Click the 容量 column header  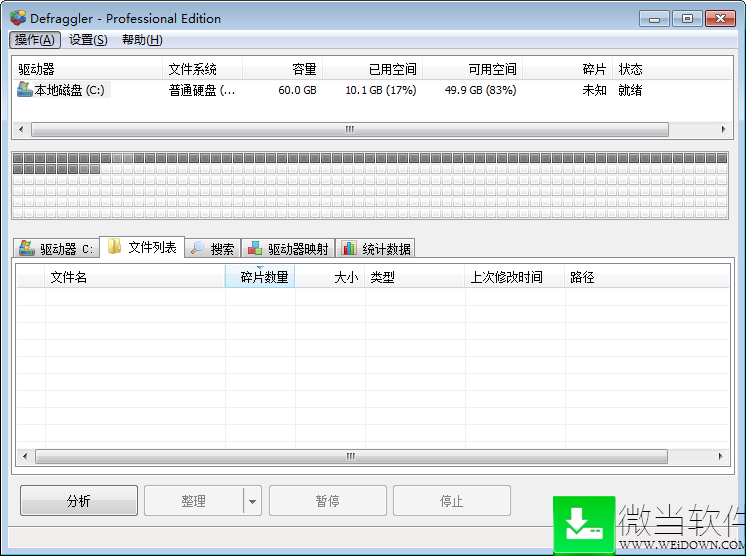pos(283,69)
